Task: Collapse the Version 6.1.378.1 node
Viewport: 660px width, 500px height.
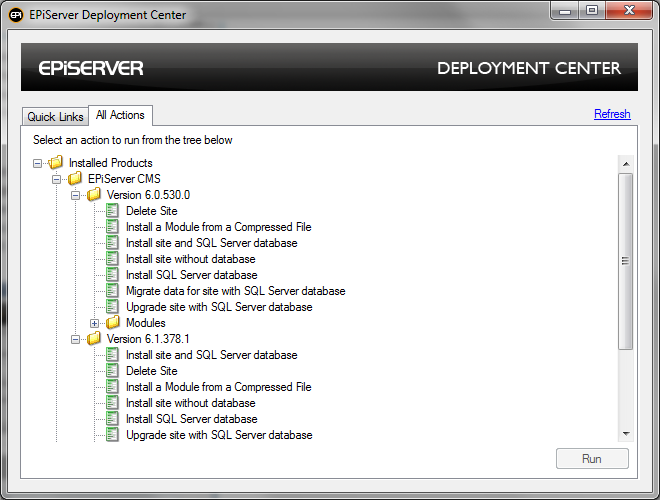Action: coord(76,339)
